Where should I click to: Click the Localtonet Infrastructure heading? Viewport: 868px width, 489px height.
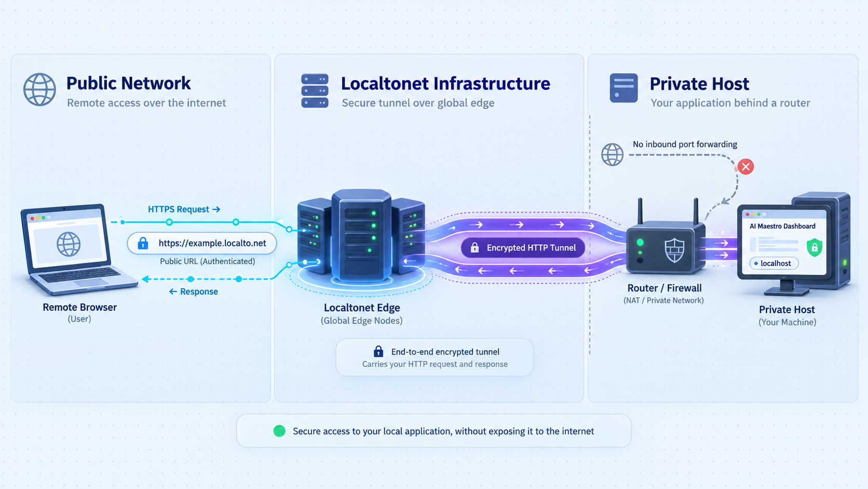(445, 84)
